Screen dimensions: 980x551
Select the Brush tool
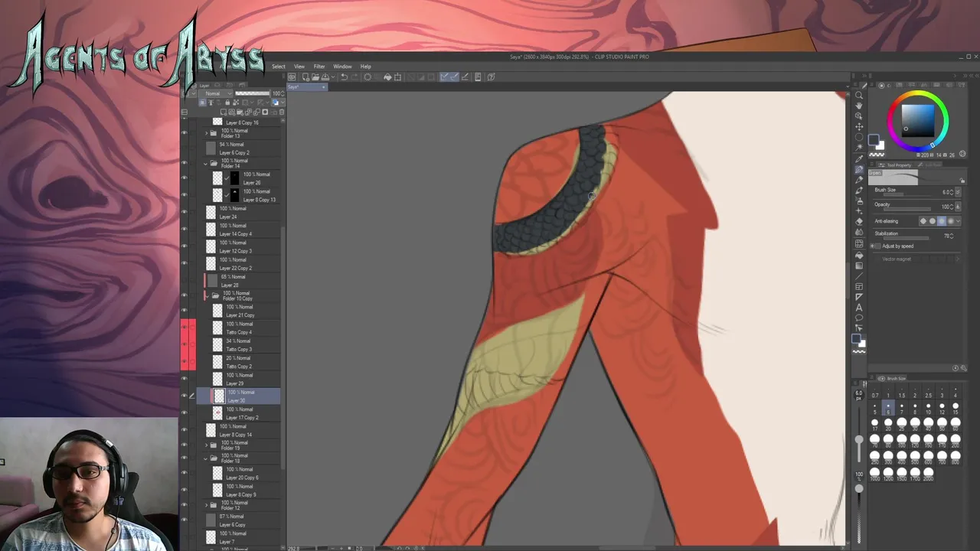[859, 191]
